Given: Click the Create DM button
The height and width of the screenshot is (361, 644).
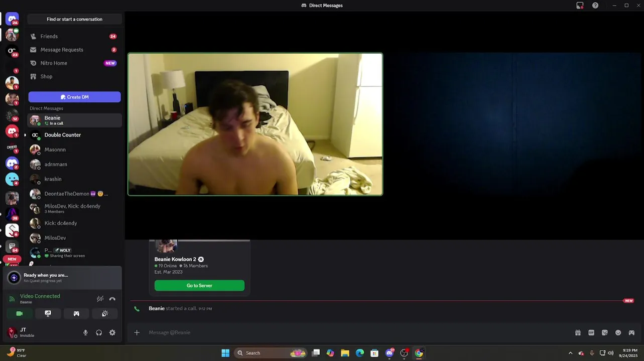Looking at the screenshot, I should [x=74, y=97].
